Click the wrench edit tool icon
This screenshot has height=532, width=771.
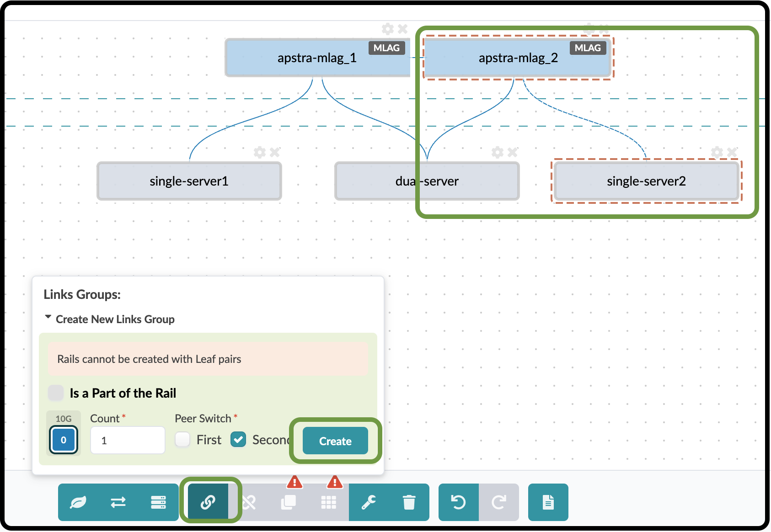pos(369,502)
